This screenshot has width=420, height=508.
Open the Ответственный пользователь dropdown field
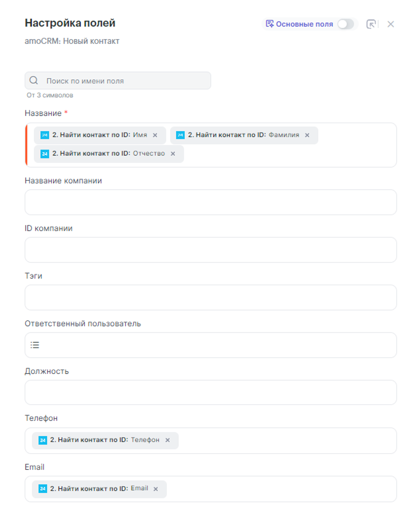click(215, 345)
